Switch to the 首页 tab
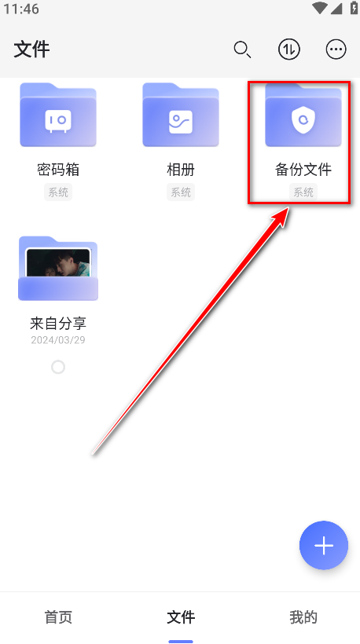 pyautogui.click(x=58, y=617)
